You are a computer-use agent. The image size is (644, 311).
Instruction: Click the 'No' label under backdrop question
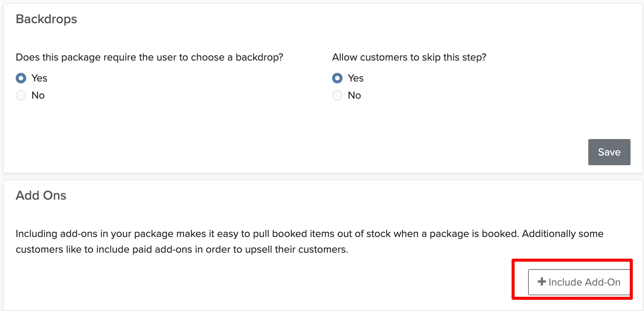[38, 95]
